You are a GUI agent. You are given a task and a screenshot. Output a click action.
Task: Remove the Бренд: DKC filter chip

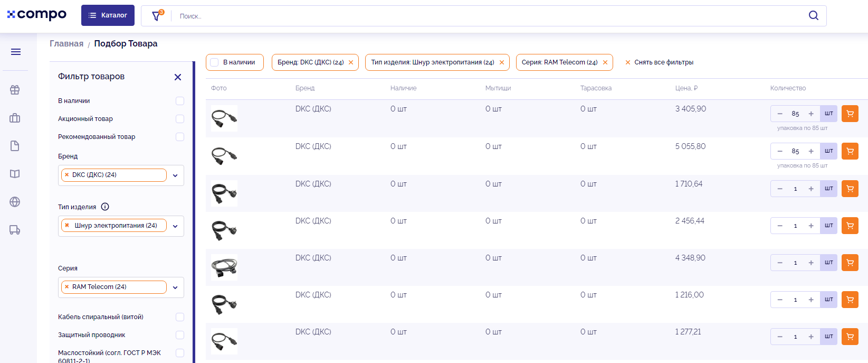pyautogui.click(x=351, y=62)
